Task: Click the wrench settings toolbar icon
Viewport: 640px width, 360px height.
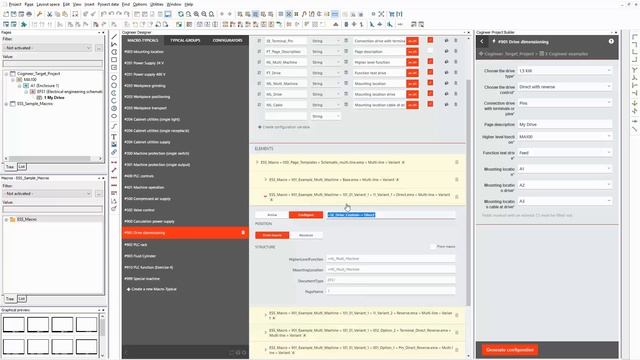Action: [x=40, y=14]
